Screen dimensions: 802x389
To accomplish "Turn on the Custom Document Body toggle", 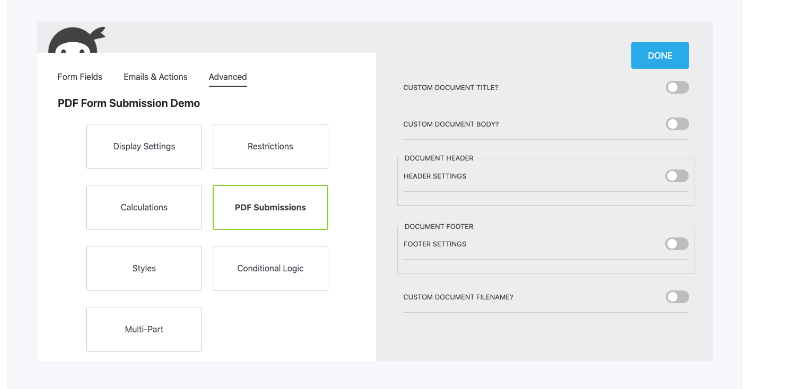I will coord(677,124).
